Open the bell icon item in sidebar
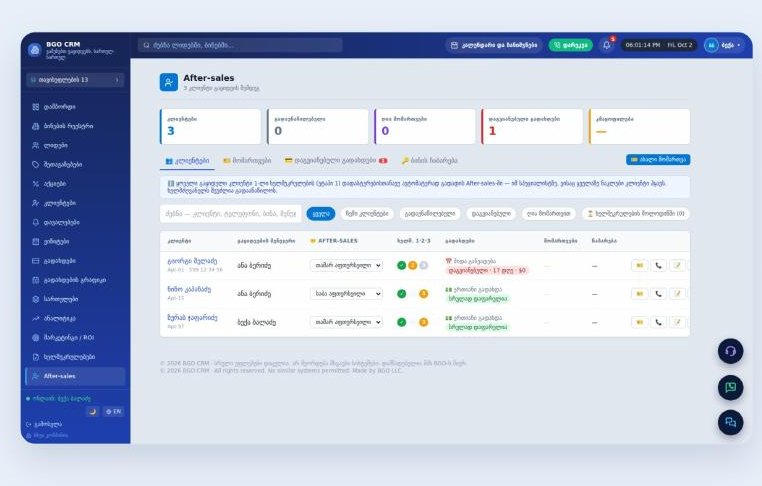762x486 pixels. point(35,222)
